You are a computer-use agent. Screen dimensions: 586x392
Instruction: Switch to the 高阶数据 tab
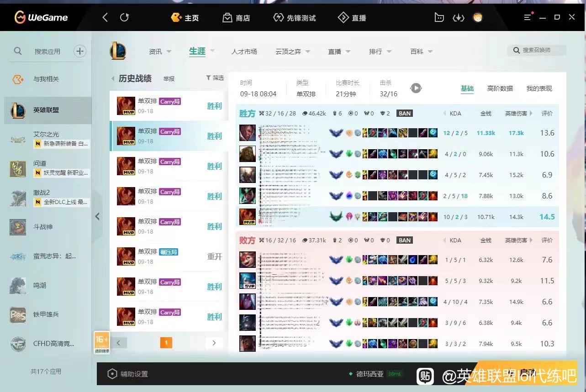[500, 89]
